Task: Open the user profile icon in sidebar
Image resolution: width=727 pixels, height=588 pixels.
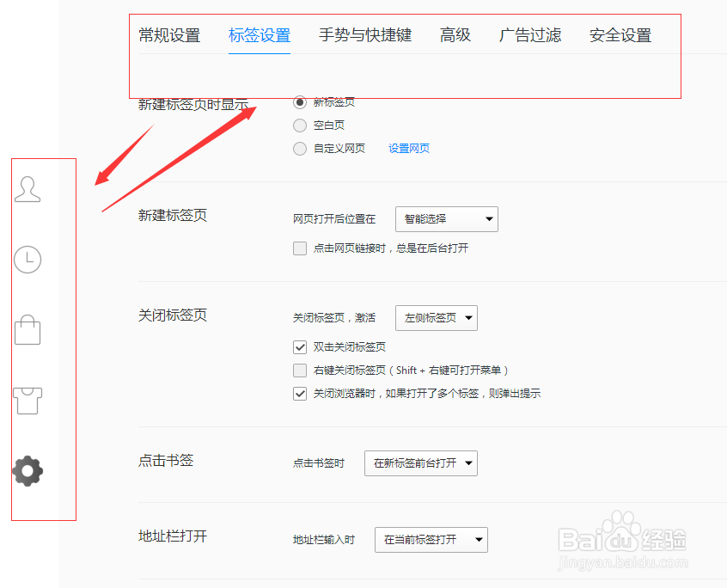Action: 27,191
